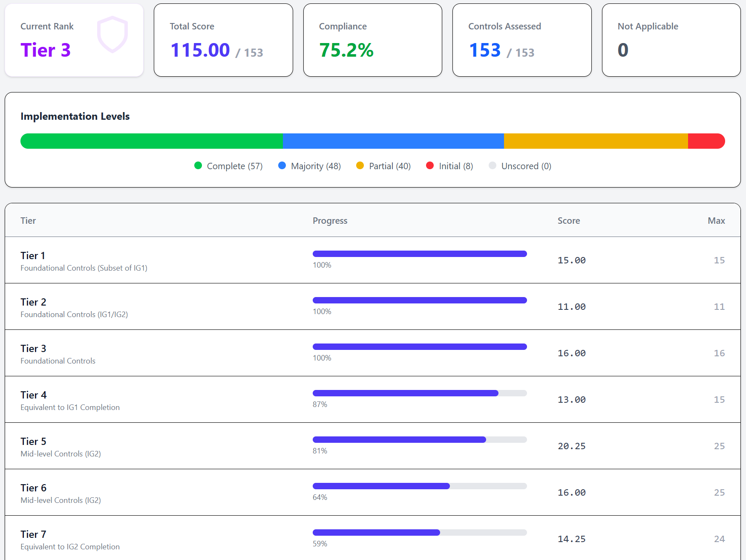The width and height of the screenshot is (746, 560).
Task: Select the red segment of Implementation Levels bar
Action: 706,141
